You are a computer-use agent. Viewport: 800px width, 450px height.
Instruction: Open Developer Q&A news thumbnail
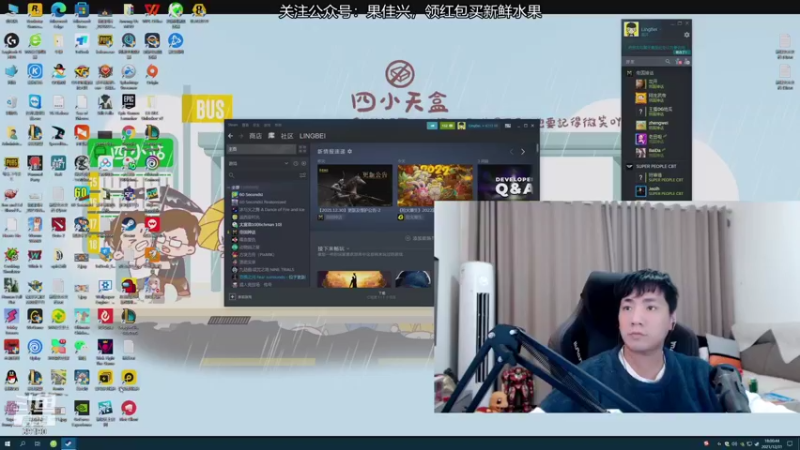[505, 185]
